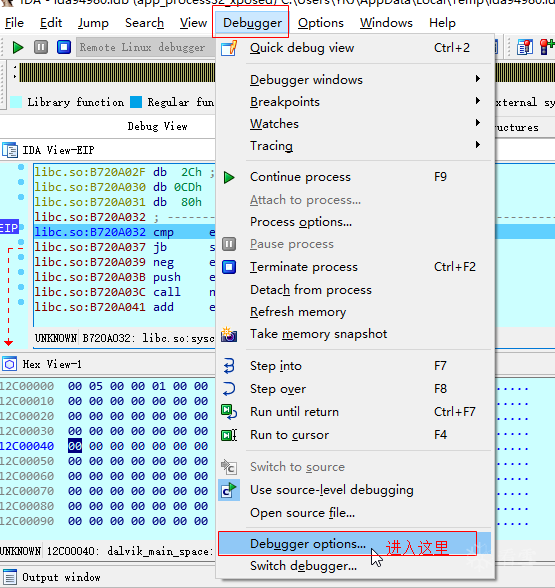Click the breakpoint list toolbar icon

tap(525, 48)
